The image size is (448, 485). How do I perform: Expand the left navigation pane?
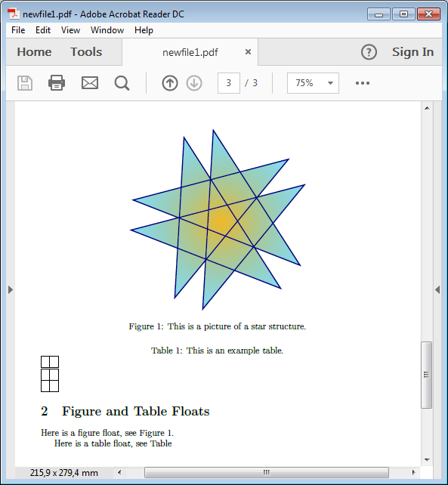pyautogui.click(x=11, y=290)
